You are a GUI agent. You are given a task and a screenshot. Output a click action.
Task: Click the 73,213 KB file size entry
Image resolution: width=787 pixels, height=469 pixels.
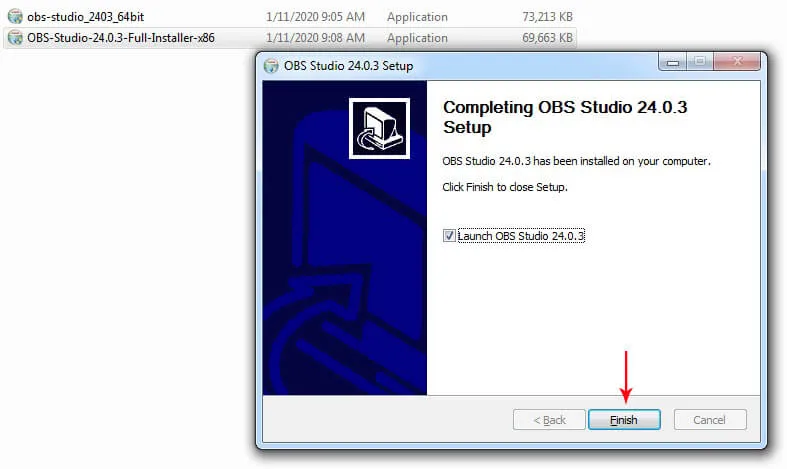pos(547,17)
